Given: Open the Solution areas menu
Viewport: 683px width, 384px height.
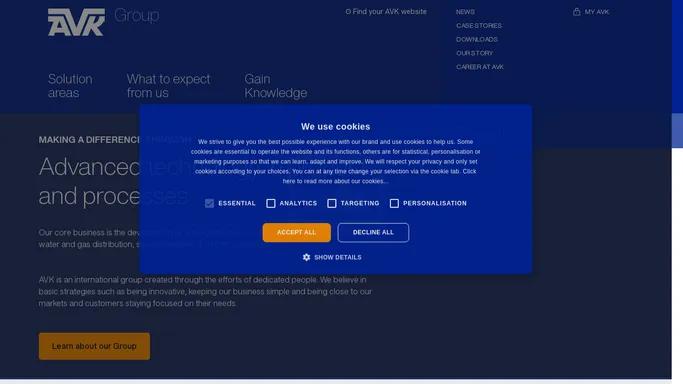Looking at the screenshot, I should pyautogui.click(x=70, y=86).
